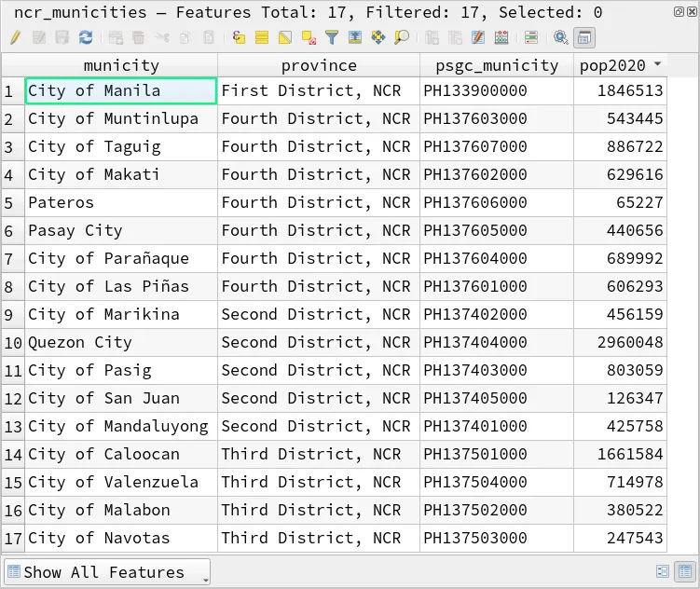Select row header 1
The image size is (700, 589).
pyautogui.click(x=13, y=91)
